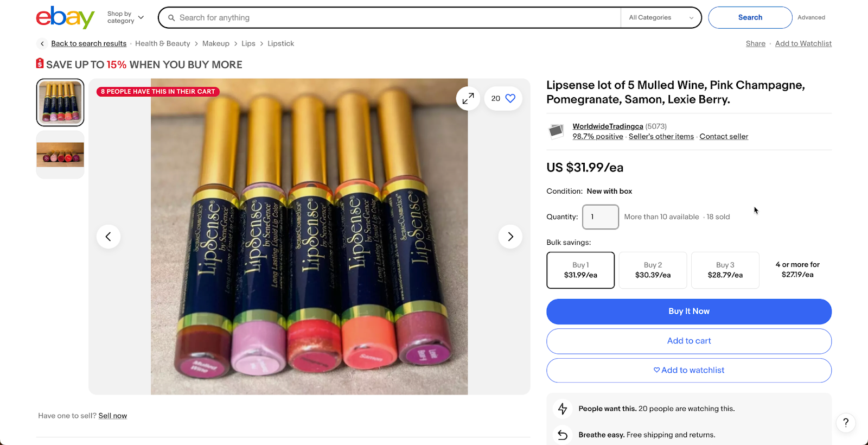
Task: Select the first lipstick thumbnail
Action: 60,103
